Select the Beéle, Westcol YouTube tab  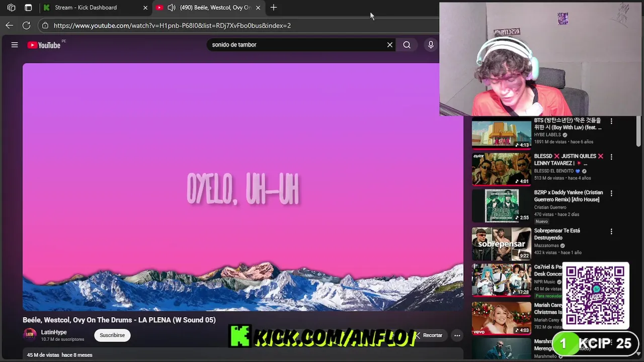[208, 8]
